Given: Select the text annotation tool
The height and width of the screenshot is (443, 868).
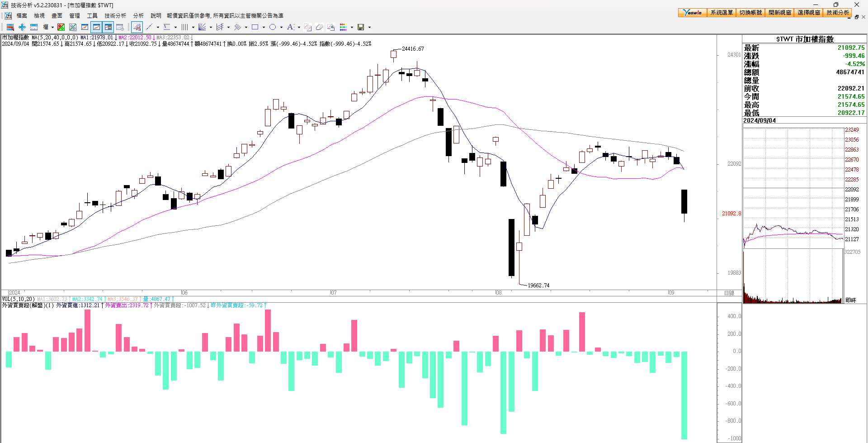Looking at the screenshot, I should coord(290,27).
